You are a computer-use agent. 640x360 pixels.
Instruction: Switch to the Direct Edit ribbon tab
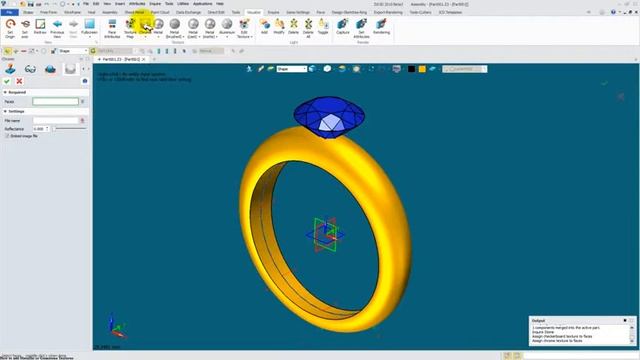click(x=216, y=13)
